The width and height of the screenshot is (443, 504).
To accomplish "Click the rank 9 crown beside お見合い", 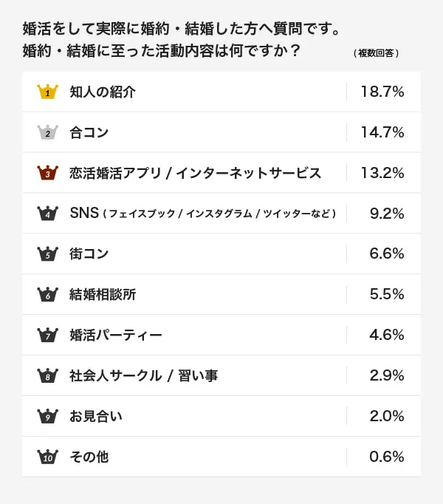I will pos(47,416).
